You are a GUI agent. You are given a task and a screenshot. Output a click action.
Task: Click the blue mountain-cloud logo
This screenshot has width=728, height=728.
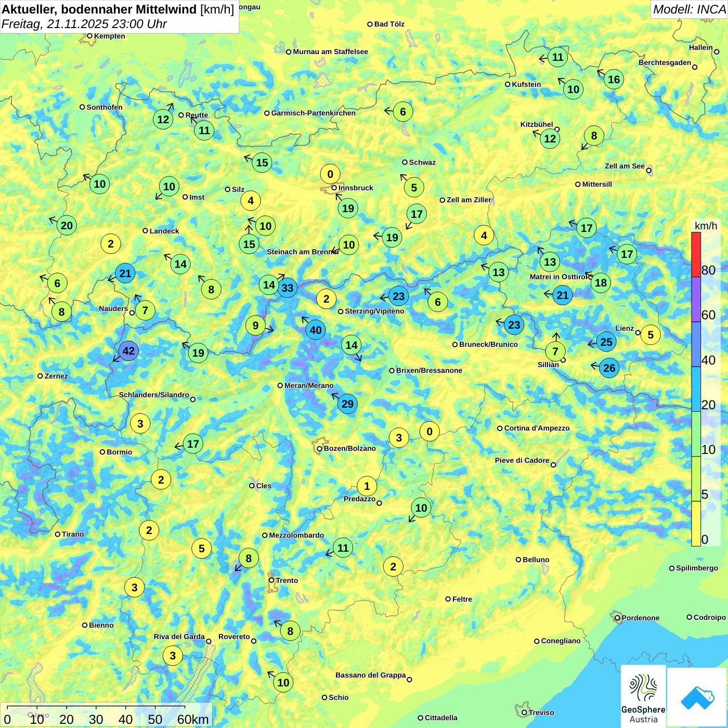(x=697, y=698)
